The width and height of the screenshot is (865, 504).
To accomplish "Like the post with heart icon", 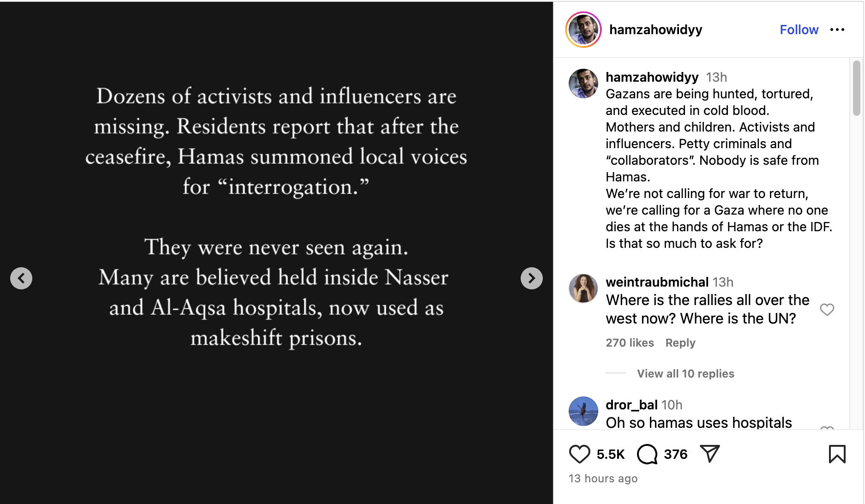I will coord(579,454).
